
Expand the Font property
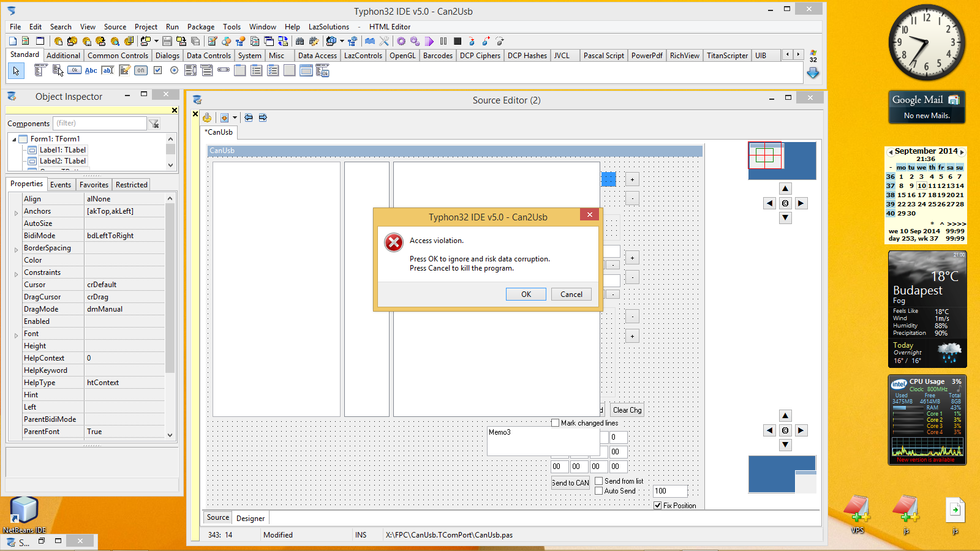coord(16,335)
